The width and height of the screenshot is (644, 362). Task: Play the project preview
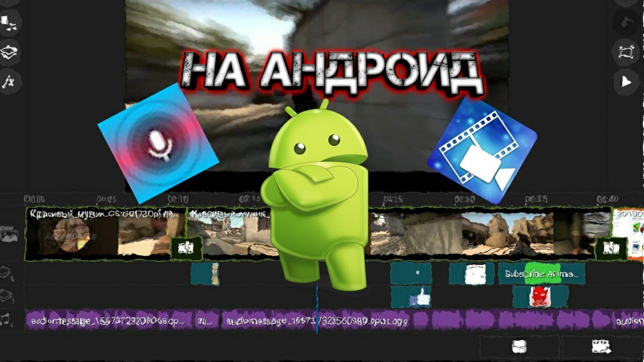click(x=625, y=81)
